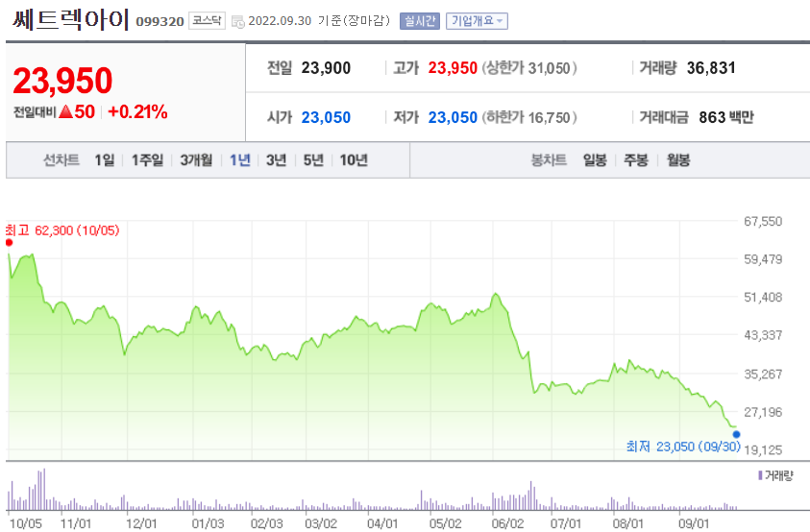
Task: Click the 상한가 31,050 text
Action: 529,68
